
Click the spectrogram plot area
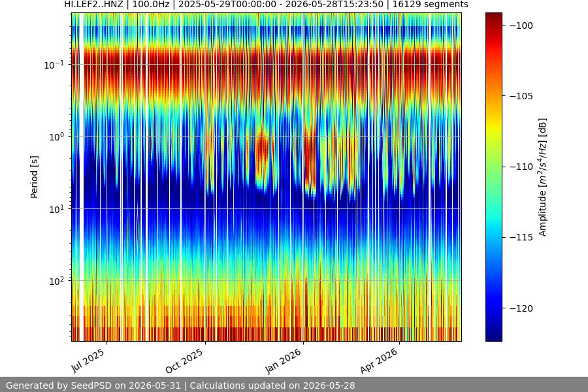[267, 177]
